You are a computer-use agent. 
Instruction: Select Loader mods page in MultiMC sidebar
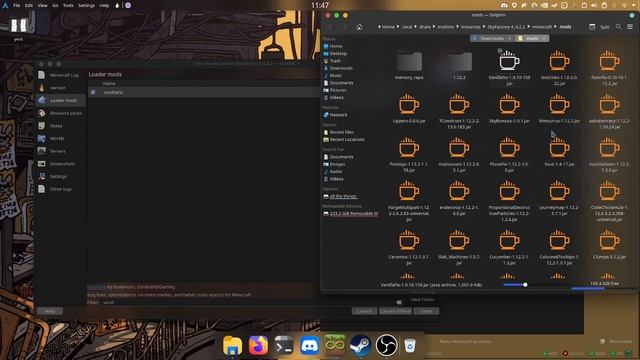(60, 100)
